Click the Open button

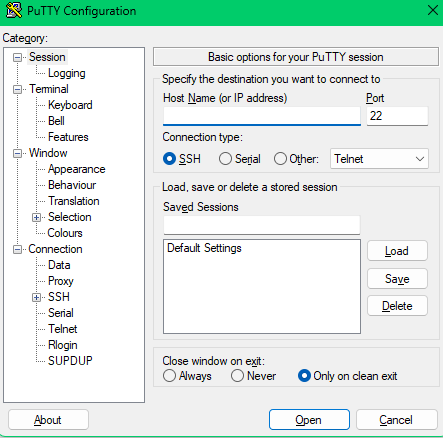pyautogui.click(x=309, y=420)
